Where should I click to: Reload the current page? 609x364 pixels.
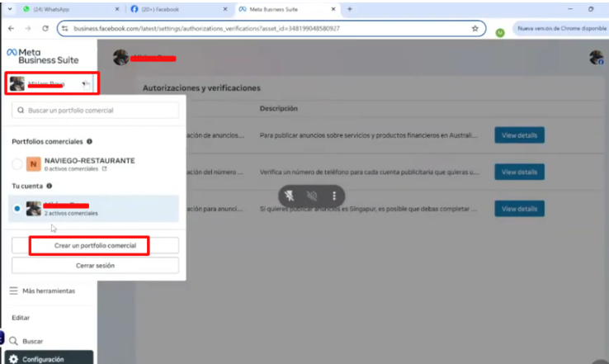(45, 28)
